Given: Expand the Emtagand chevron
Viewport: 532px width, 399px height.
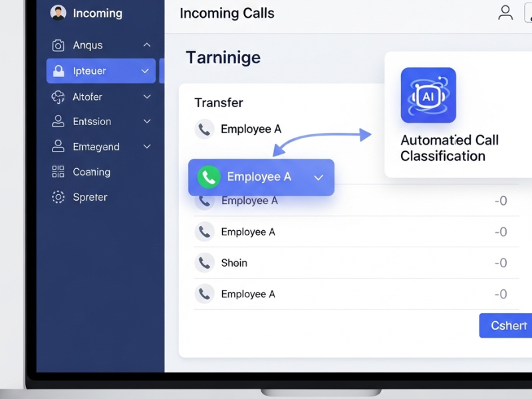Looking at the screenshot, I should [x=147, y=146].
